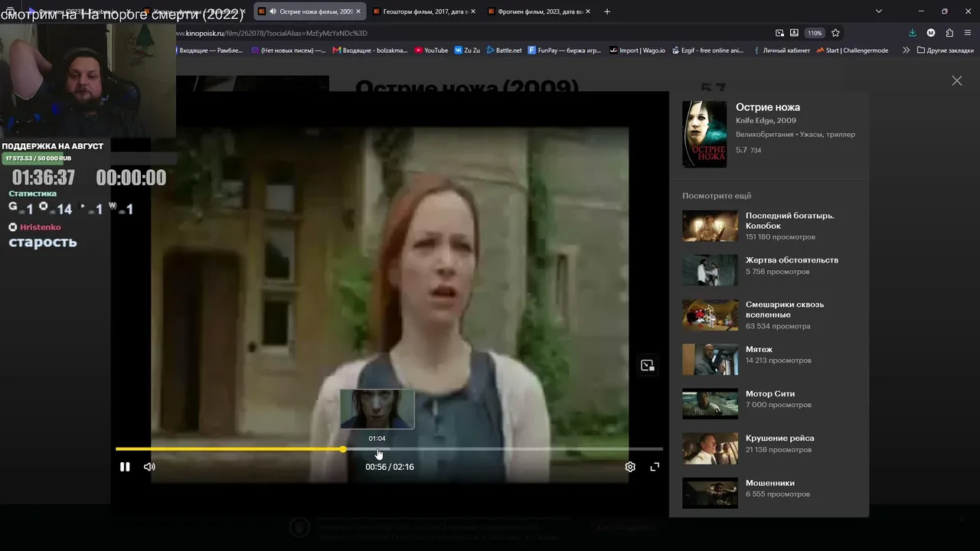This screenshot has width=980, height=551.
Task: Open the 'Мятеж' suggested video
Action: pyautogui.click(x=759, y=350)
